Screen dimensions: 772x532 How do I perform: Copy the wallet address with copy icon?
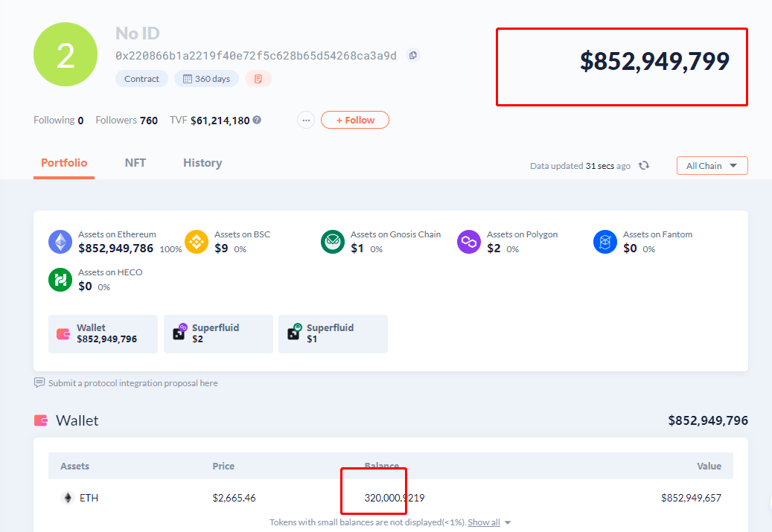(x=413, y=55)
